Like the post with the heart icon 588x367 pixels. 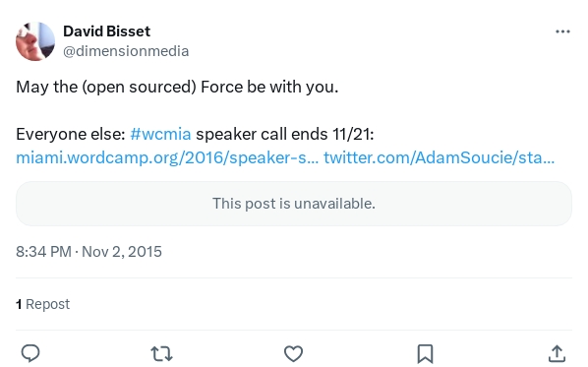pyautogui.click(x=293, y=353)
